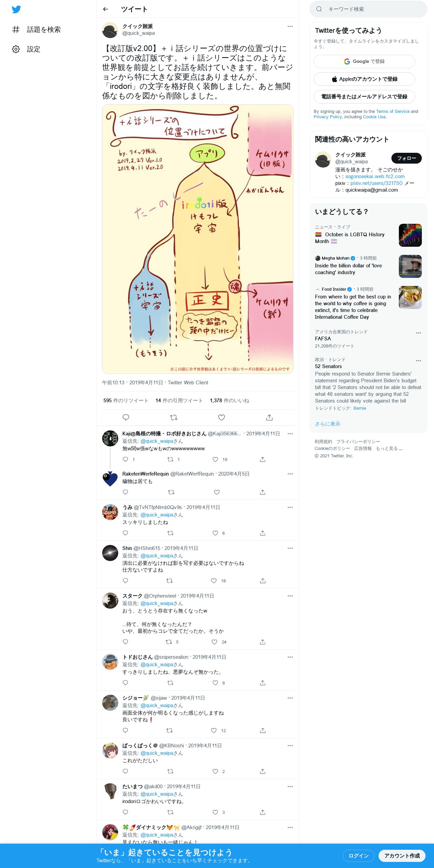Follow クイック賄派 with フォロー button

[x=406, y=158]
